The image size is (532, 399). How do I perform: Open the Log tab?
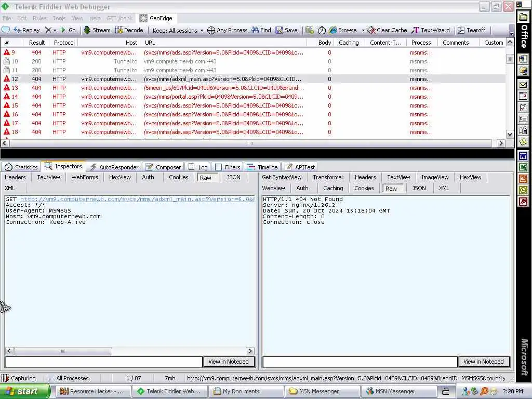point(198,167)
